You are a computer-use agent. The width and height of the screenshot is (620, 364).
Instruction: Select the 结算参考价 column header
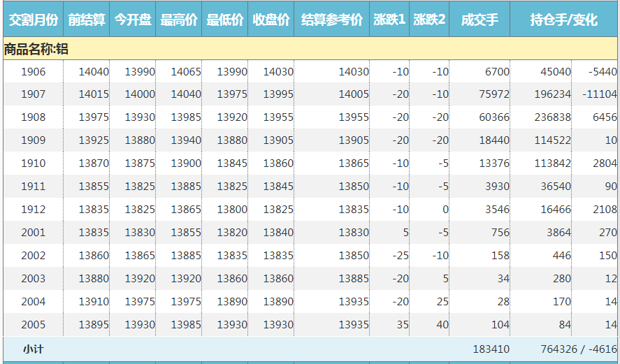pos(331,20)
